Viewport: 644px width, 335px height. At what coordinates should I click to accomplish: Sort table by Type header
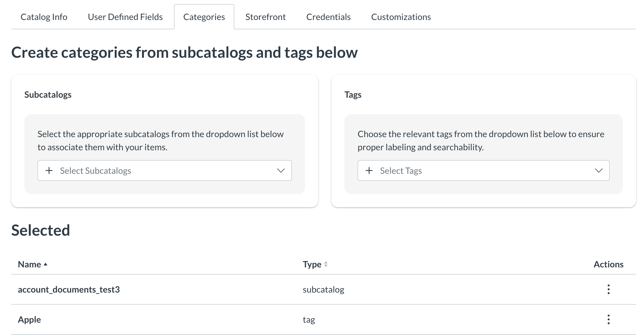(x=312, y=264)
